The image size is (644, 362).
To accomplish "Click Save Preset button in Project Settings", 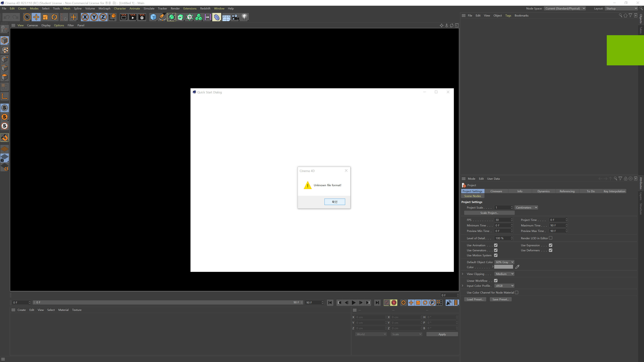I will 501,299.
